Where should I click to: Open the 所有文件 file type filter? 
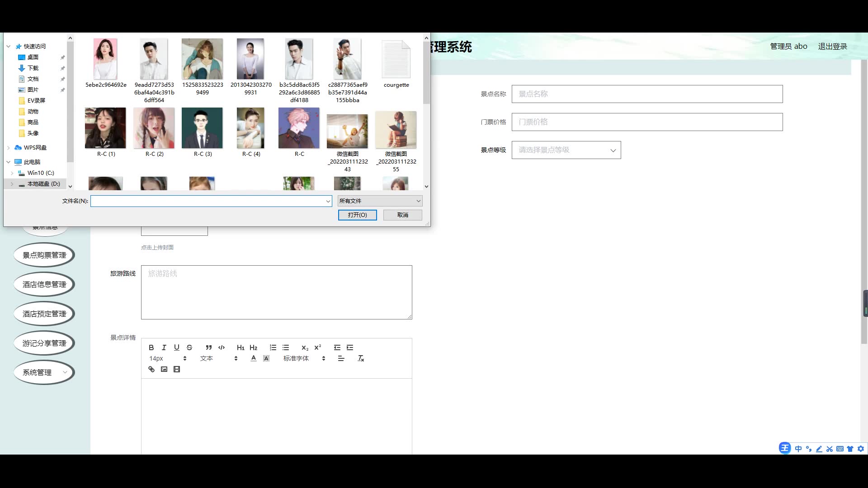click(380, 201)
